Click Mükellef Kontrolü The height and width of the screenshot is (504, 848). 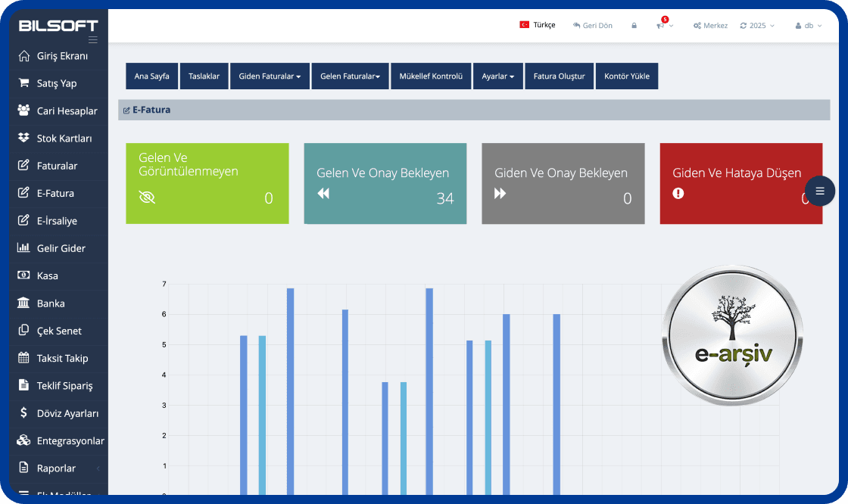(x=431, y=76)
